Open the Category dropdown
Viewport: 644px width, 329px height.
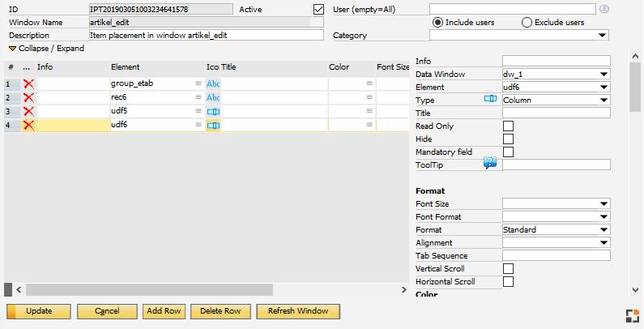pyautogui.click(x=602, y=36)
